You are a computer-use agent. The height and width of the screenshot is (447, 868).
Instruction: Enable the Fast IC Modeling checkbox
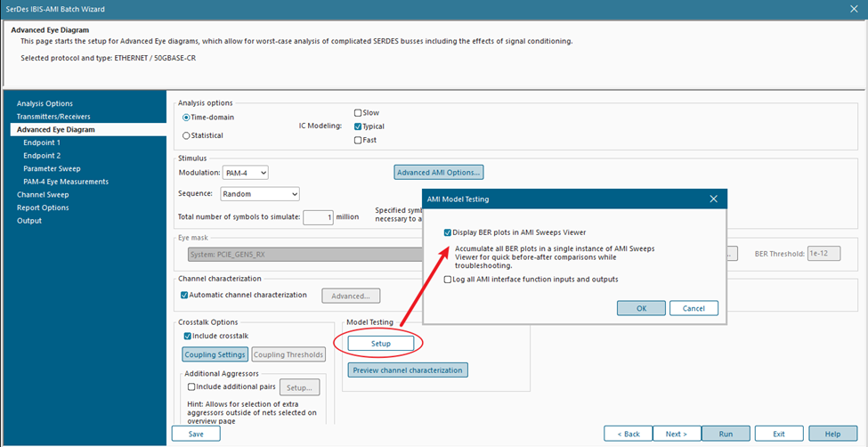(358, 140)
